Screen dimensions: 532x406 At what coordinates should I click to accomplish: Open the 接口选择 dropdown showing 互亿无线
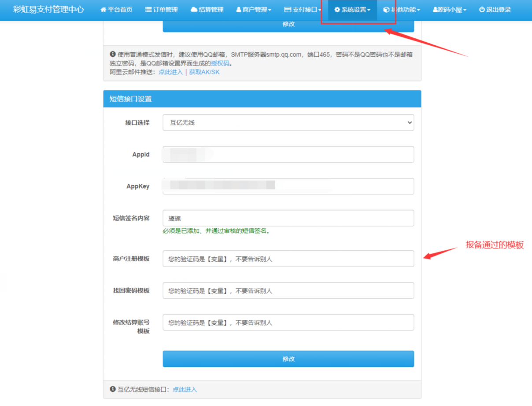[x=288, y=123]
